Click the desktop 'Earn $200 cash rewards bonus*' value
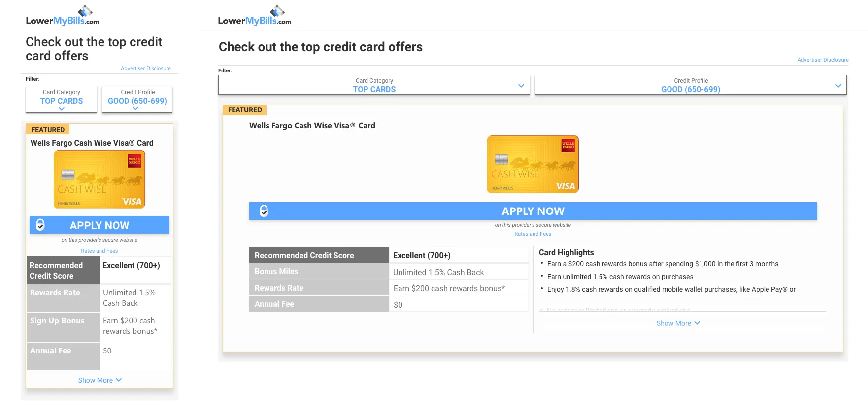Viewport: 868px width, 419px height. (x=449, y=288)
